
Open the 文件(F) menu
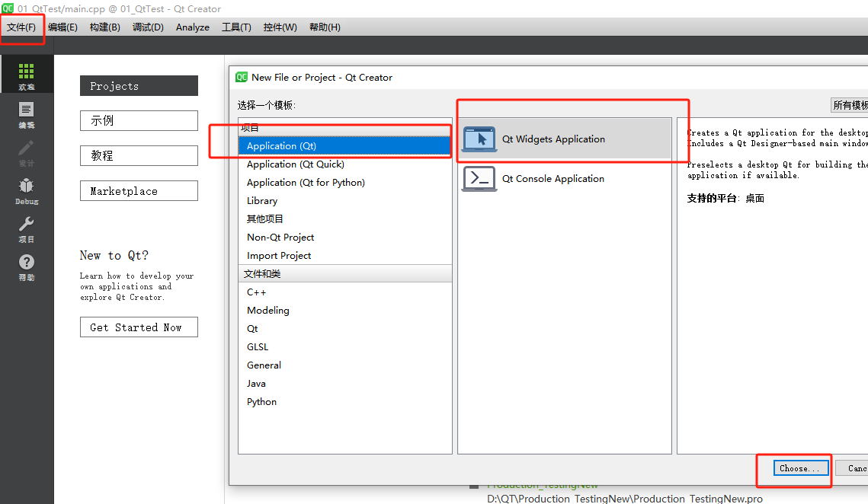point(21,27)
